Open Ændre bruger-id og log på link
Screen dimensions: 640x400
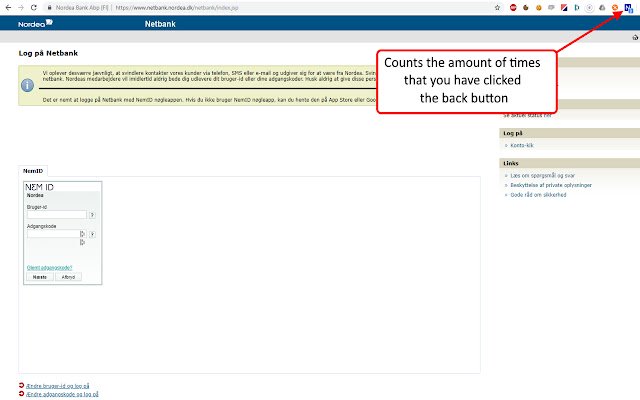[x=58, y=386]
